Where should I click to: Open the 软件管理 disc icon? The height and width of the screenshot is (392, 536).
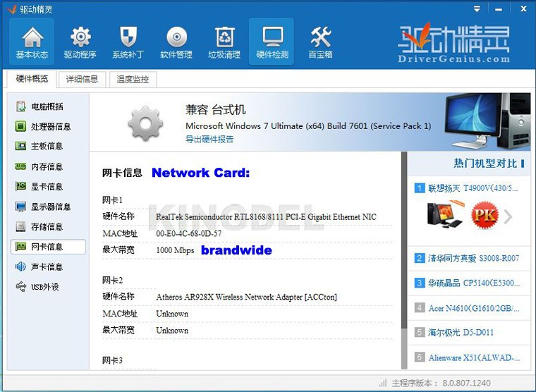(176, 41)
